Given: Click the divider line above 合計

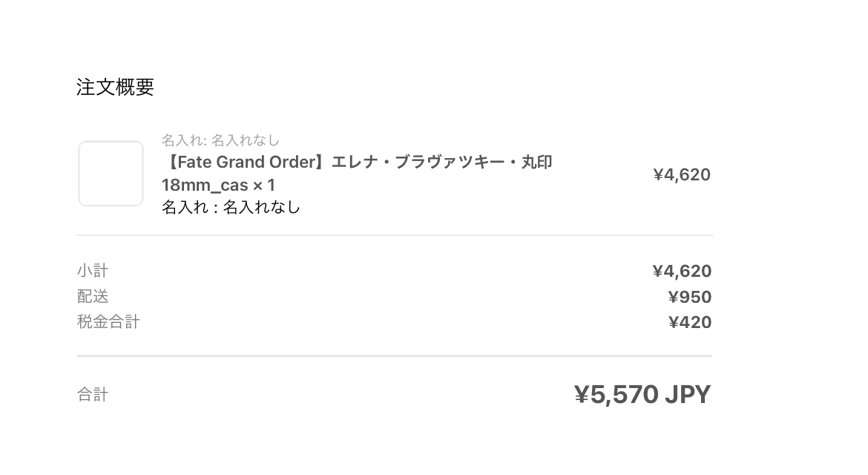Looking at the screenshot, I should point(394,356).
